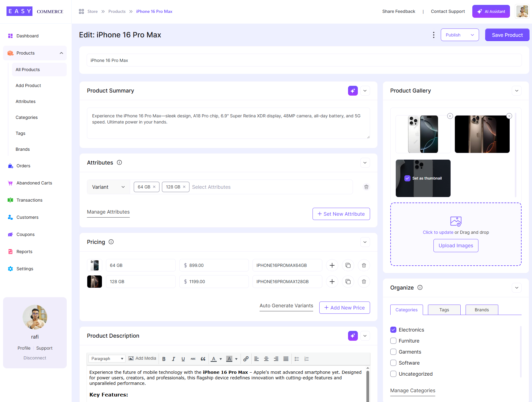532x402 pixels.
Task: Apply italic formatting in the editor
Action: pos(174,359)
